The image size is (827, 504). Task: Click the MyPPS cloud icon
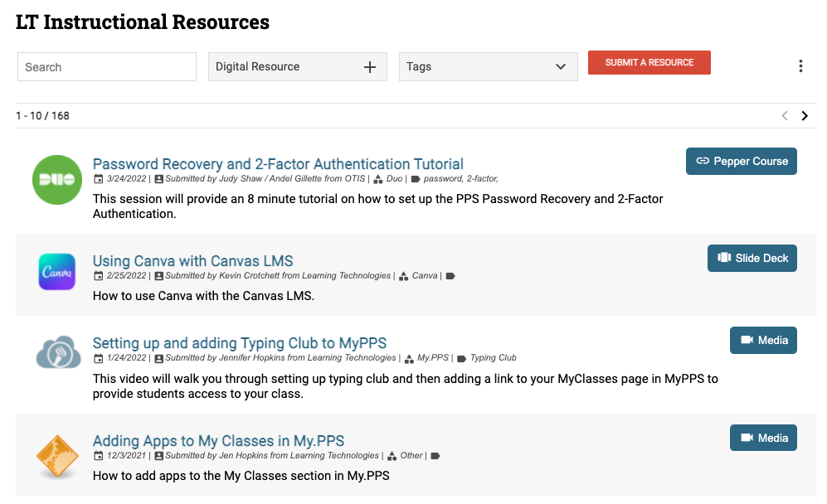[x=58, y=353]
